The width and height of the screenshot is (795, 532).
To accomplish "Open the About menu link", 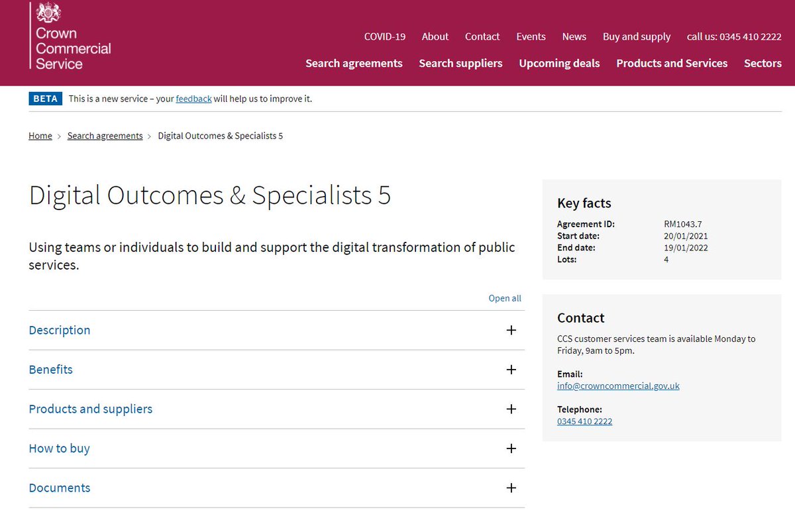I will 435,36.
